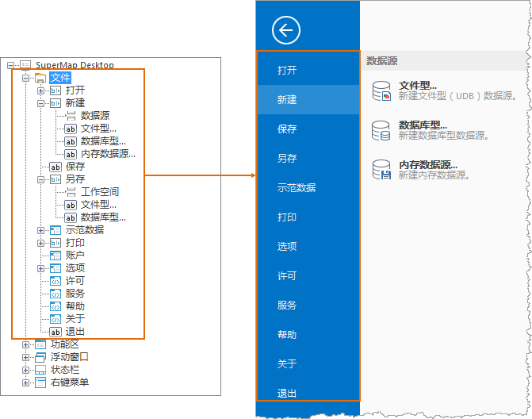Collapse the 新建 tree node
This screenshot has width=532, height=419.
tap(40, 103)
